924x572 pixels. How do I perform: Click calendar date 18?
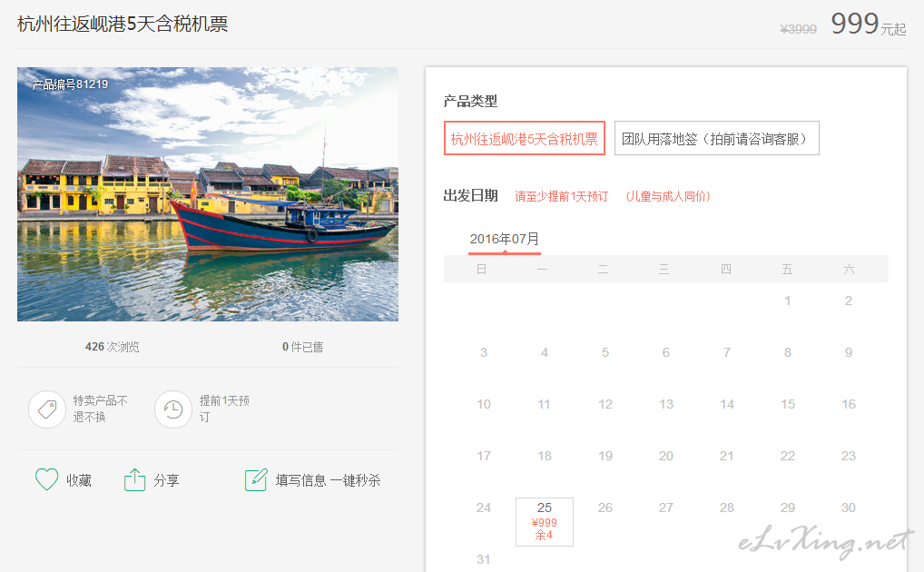point(545,456)
